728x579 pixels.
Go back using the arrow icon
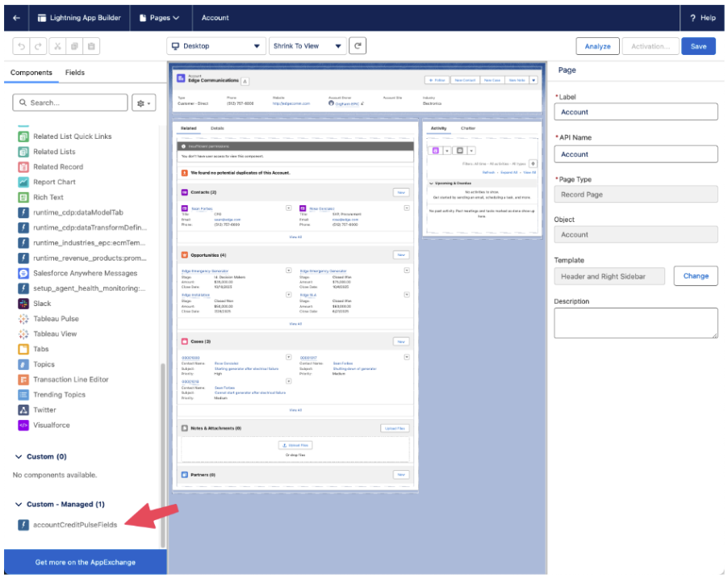click(x=17, y=18)
